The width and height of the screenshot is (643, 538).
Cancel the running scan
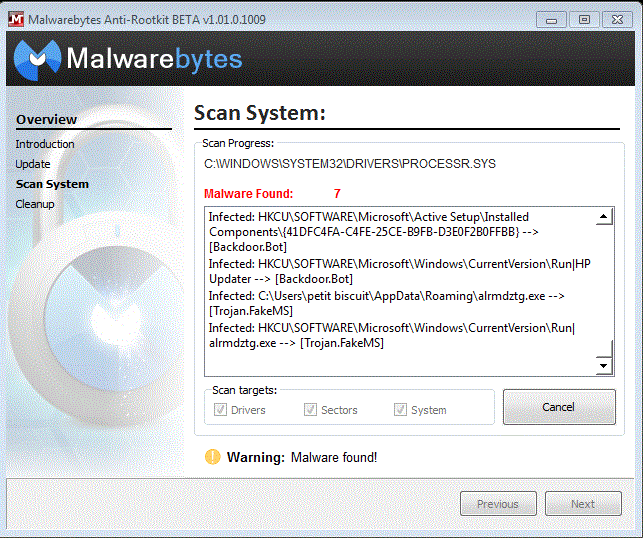coord(559,407)
